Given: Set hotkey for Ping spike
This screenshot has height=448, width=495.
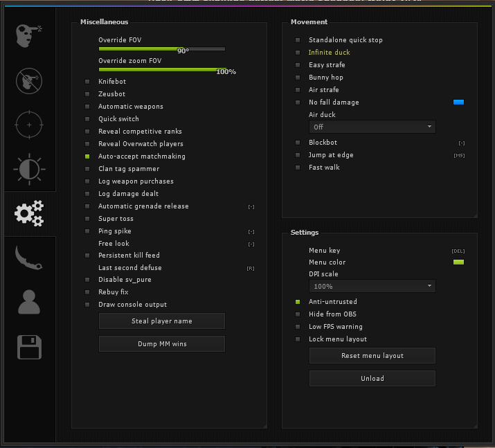Looking at the screenshot, I should click(251, 232).
